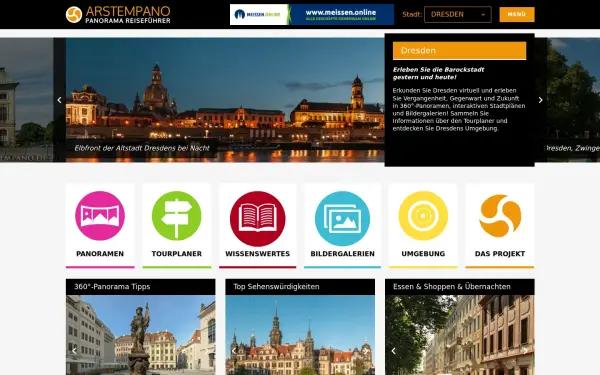This screenshot has height=375, width=600.
Task: Click the UMGEBUNG label
Action: (x=423, y=254)
